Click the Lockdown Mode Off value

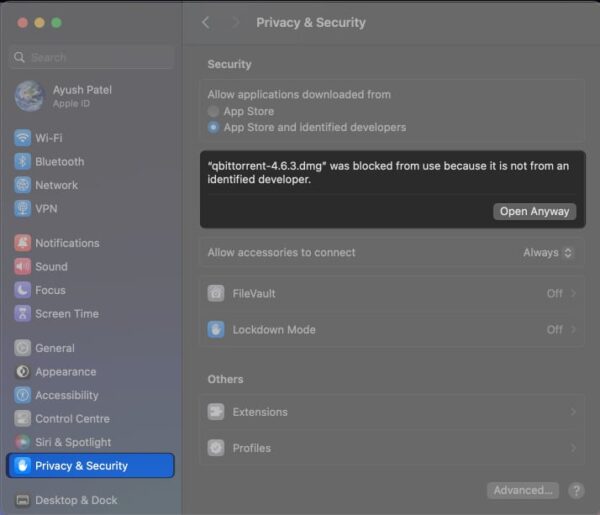pos(554,329)
